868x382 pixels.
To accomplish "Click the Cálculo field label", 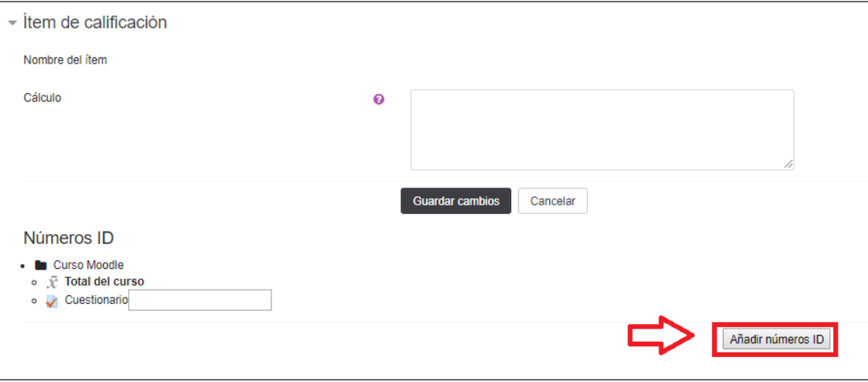I will click(x=43, y=98).
